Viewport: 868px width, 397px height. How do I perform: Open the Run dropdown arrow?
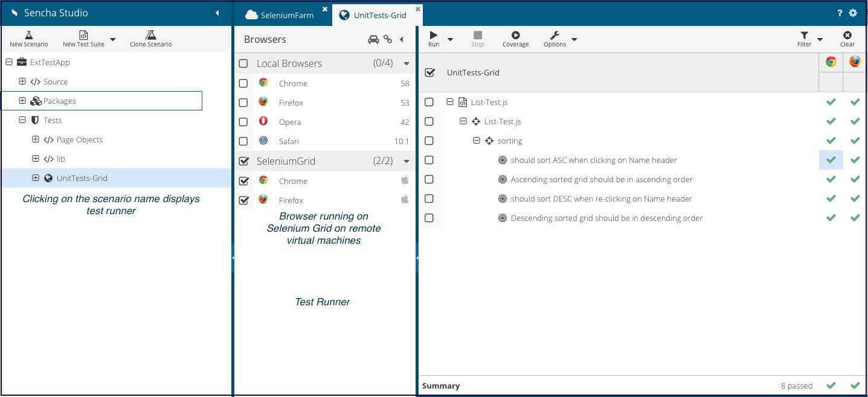(450, 40)
